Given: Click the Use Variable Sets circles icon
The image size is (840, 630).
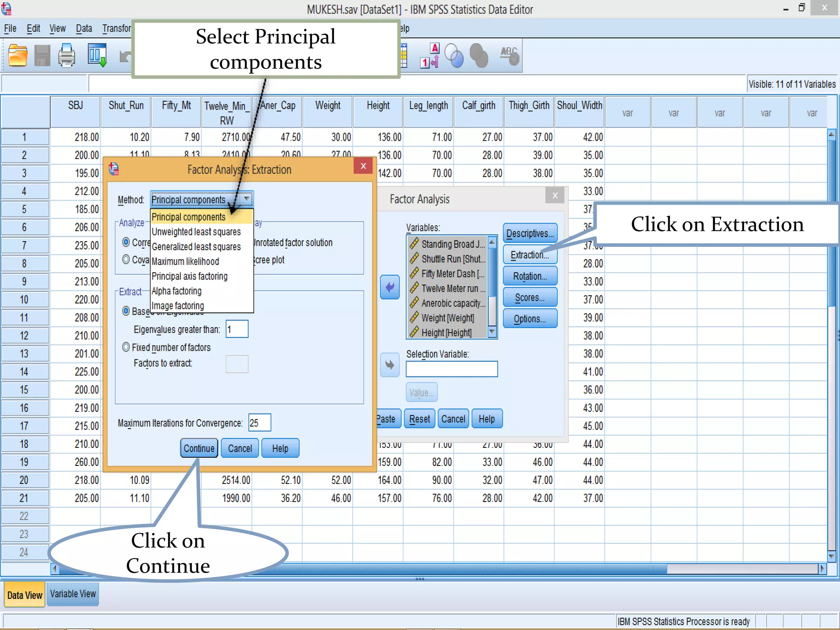Looking at the screenshot, I should click(454, 55).
